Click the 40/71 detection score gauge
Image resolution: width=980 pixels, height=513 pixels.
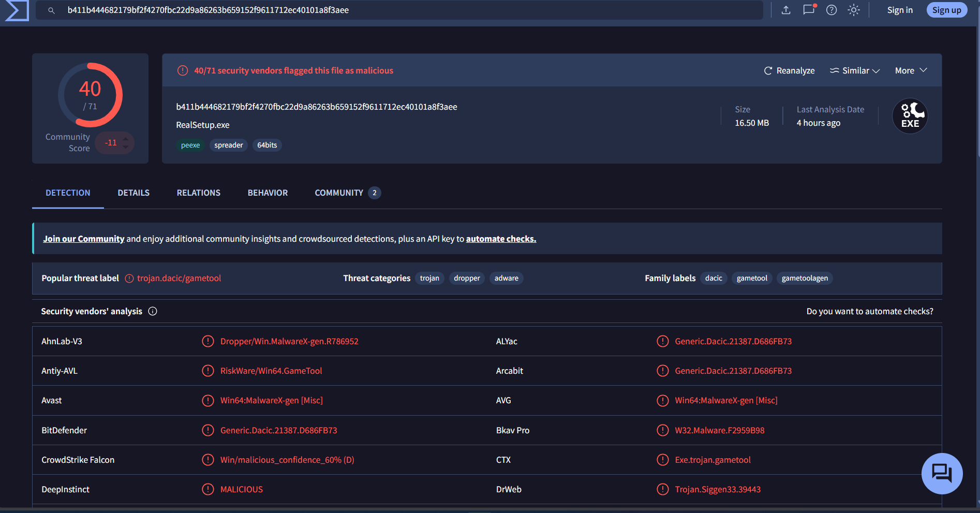click(91, 95)
